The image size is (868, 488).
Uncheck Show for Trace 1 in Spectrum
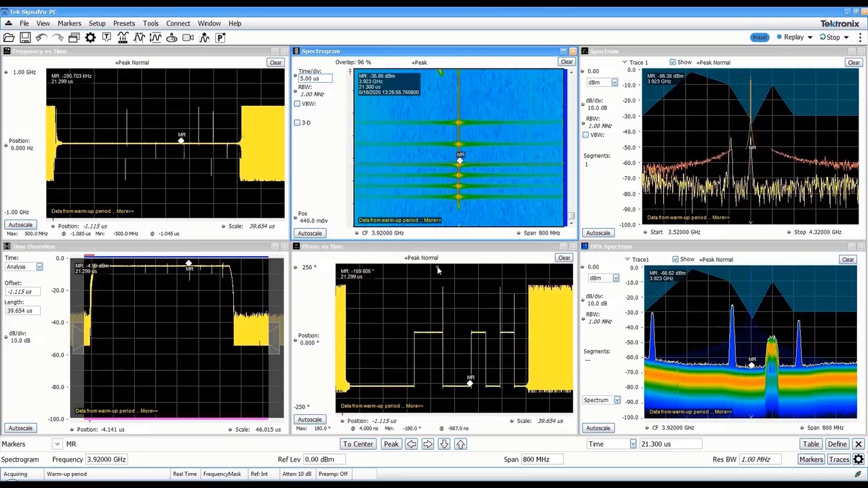coord(673,62)
